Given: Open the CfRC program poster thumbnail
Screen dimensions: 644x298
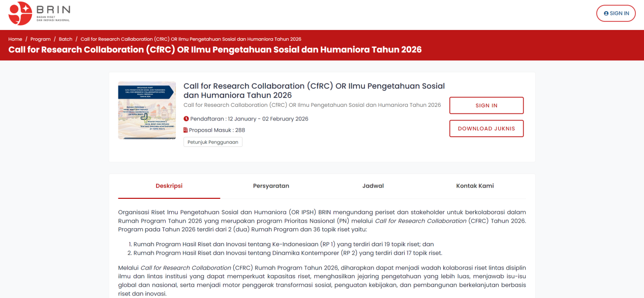Looking at the screenshot, I should 147,110.
